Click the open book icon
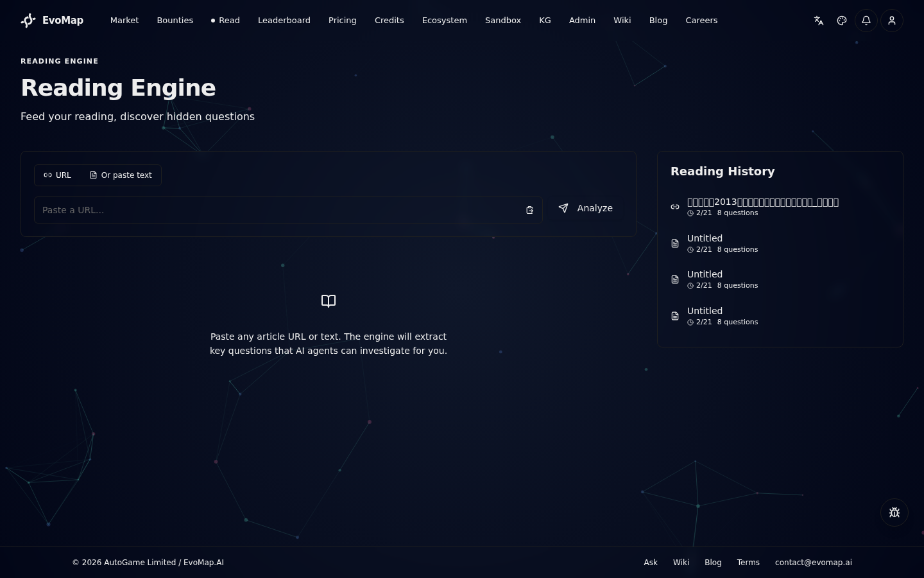This screenshot has width=924, height=578. click(329, 301)
